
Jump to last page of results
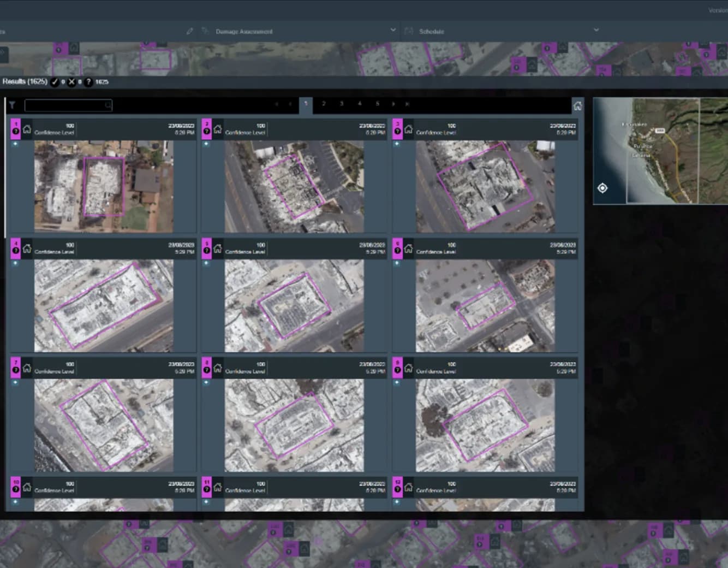click(x=407, y=104)
